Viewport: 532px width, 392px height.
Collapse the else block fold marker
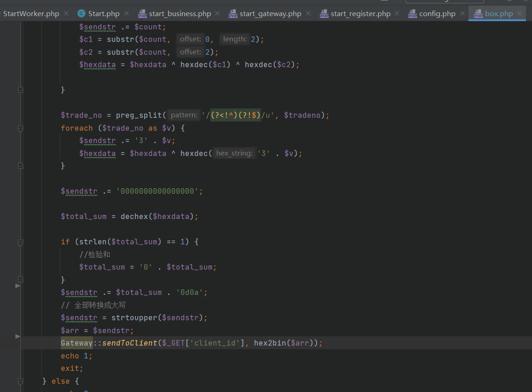[20, 381]
